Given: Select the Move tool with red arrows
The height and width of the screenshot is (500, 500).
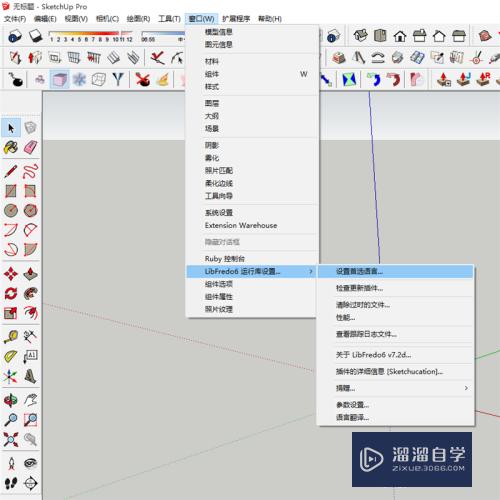Looking at the screenshot, I should point(11,274).
